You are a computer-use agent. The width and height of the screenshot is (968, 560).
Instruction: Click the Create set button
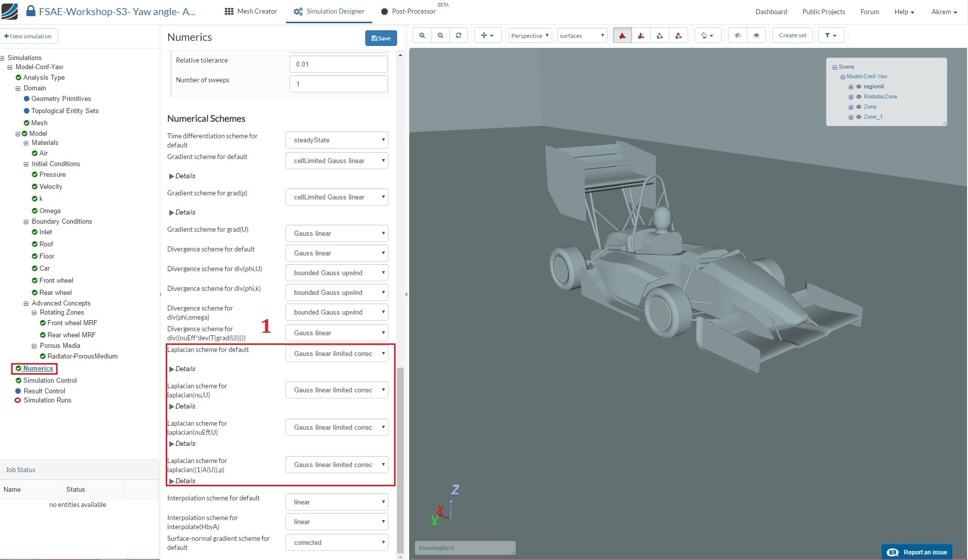pos(792,35)
